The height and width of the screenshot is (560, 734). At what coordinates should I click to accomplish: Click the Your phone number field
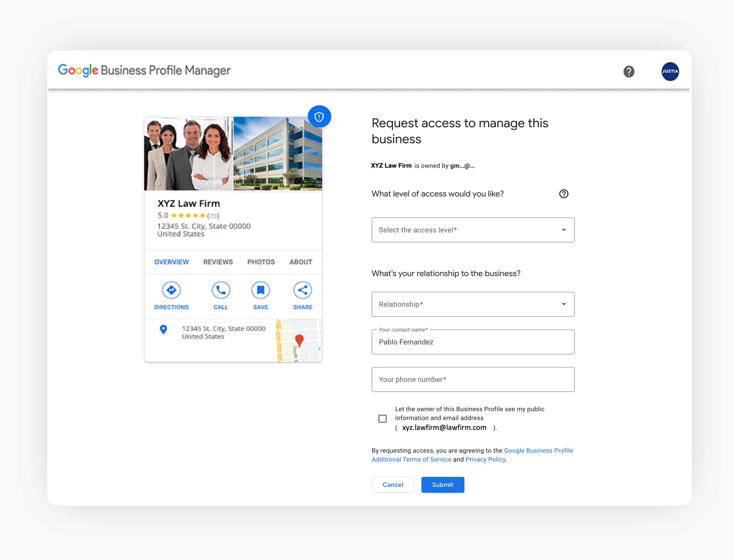pos(472,379)
